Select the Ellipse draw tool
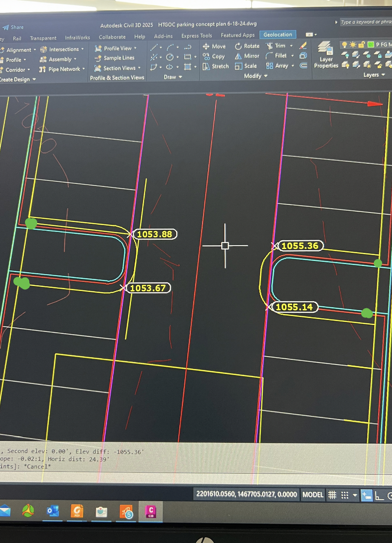The height and width of the screenshot is (543, 392). click(x=169, y=67)
